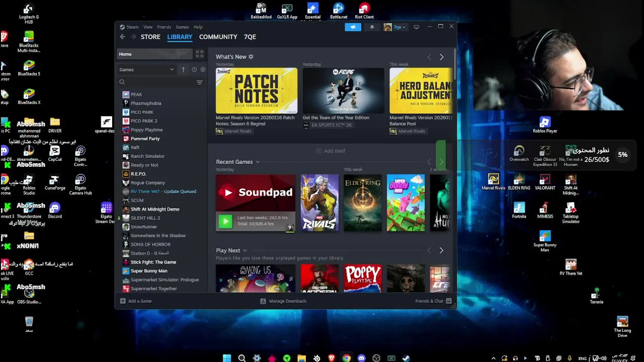The height and width of the screenshot is (362, 644).
Task: Open Marvel Rivals recent game cover
Action: (319, 203)
